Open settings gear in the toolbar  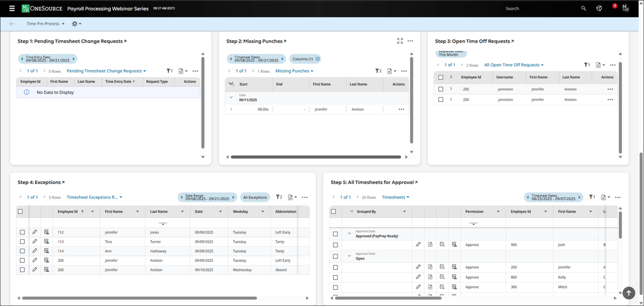[75, 24]
